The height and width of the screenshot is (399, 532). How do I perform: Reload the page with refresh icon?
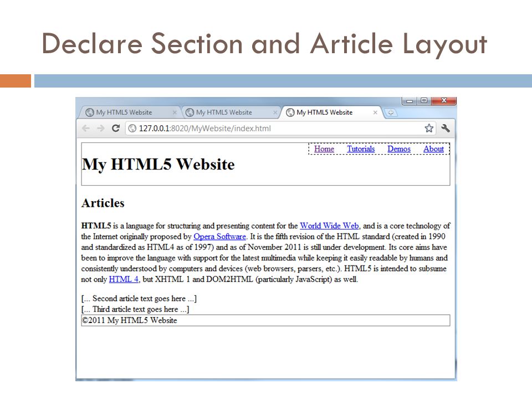coord(116,128)
